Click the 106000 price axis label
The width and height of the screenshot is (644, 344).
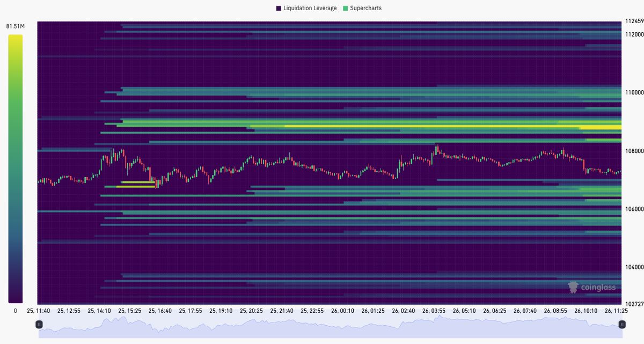[x=634, y=209]
